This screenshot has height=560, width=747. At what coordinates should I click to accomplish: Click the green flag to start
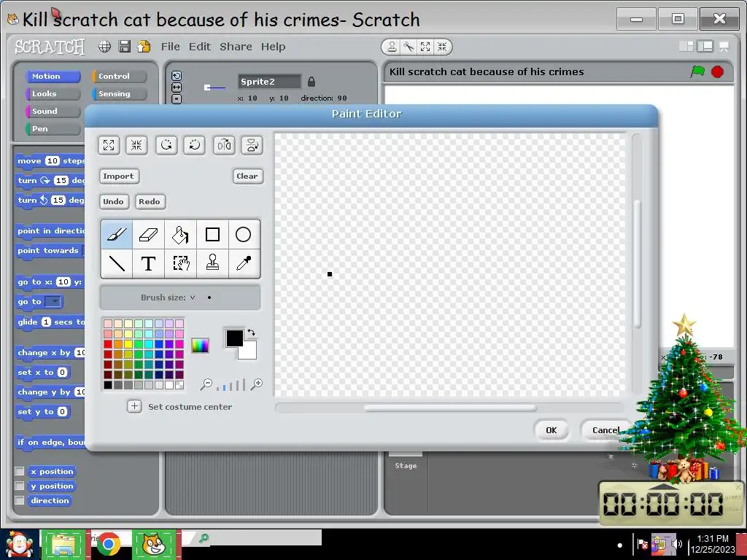[697, 72]
